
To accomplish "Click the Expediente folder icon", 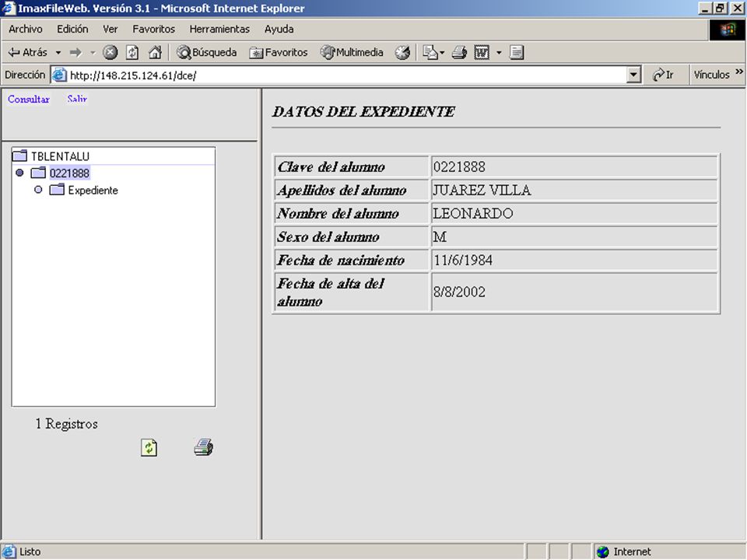I will pyautogui.click(x=57, y=190).
